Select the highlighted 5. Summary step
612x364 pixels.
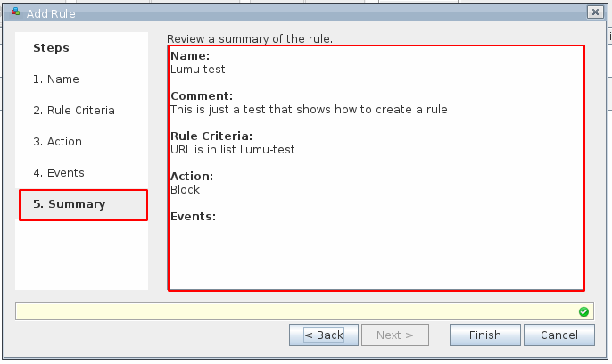point(83,204)
